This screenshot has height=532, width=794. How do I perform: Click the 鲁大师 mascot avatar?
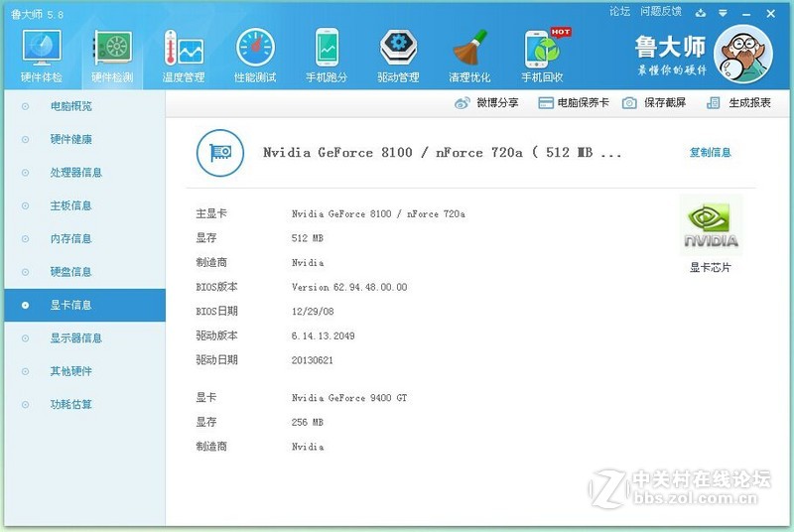click(x=743, y=55)
